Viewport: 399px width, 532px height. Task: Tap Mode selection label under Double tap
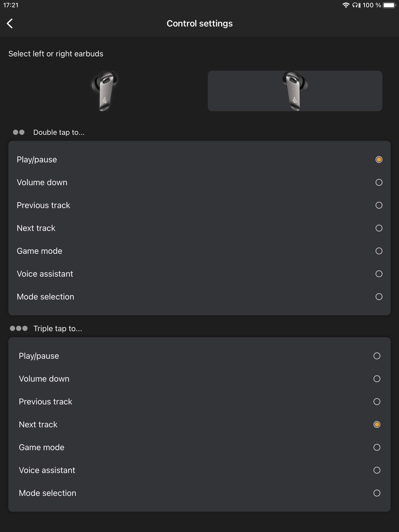click(45, 297)
